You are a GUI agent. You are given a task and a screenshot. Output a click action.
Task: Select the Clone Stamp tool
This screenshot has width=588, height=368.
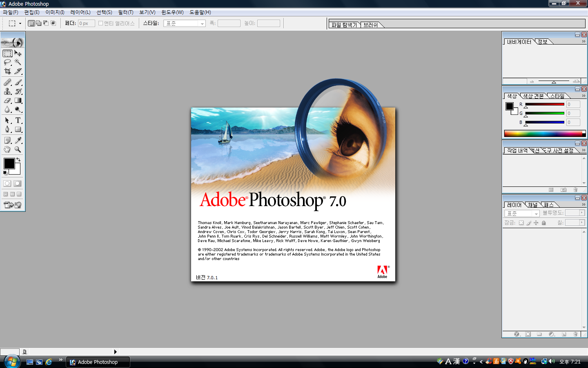(7, 92)
